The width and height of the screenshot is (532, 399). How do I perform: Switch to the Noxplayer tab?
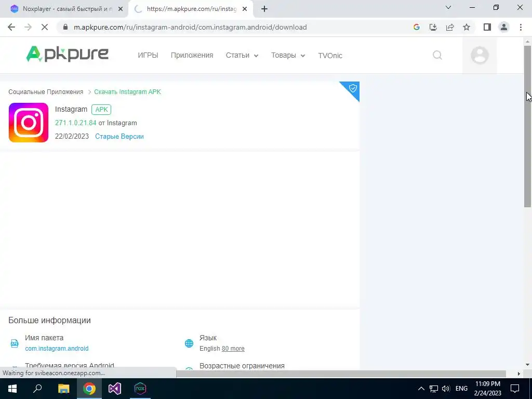64,9
